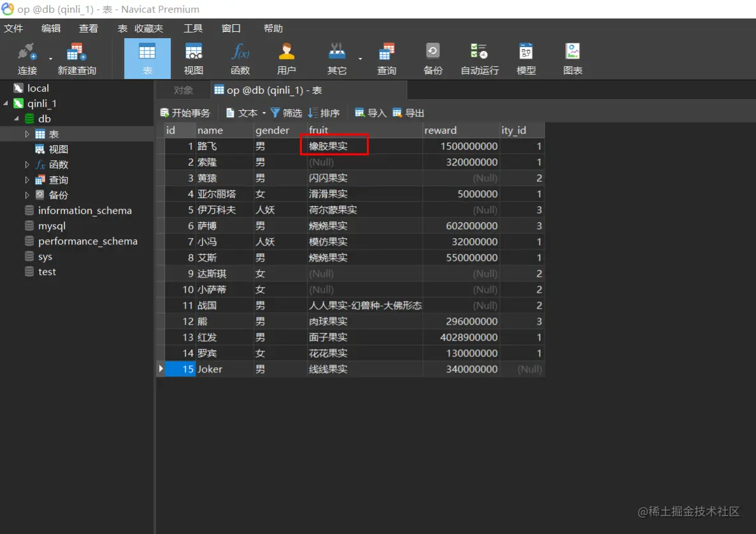Expand the 表 tree node arrow
Screen dimensions: 756x534
coord(27,134)
